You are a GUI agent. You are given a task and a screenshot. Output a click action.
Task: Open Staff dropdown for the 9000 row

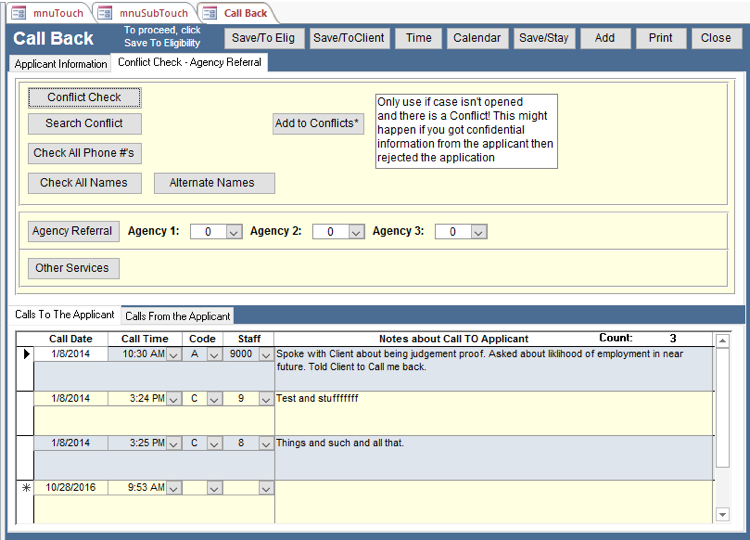pos(265,354)
